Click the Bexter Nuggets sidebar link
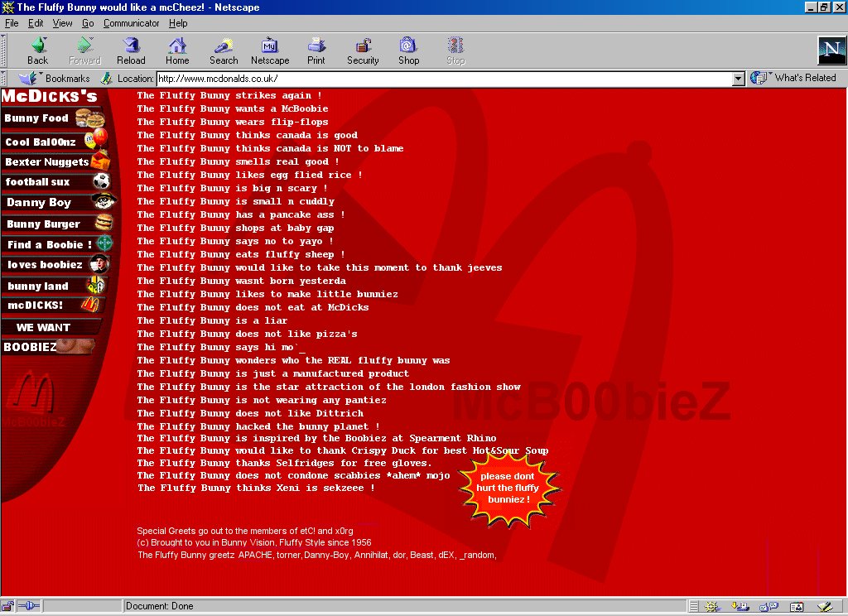This screenshot has height=616, width=848. coord(55,161)
